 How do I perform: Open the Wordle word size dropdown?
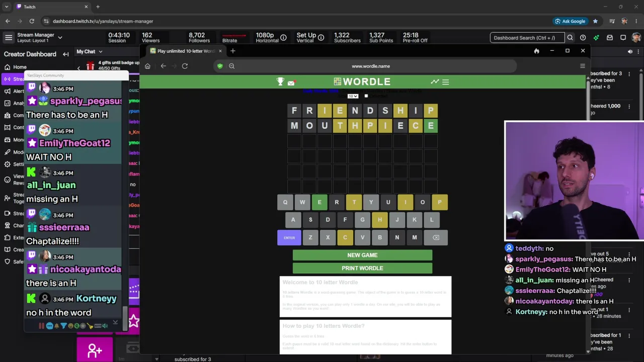[353, 96]
